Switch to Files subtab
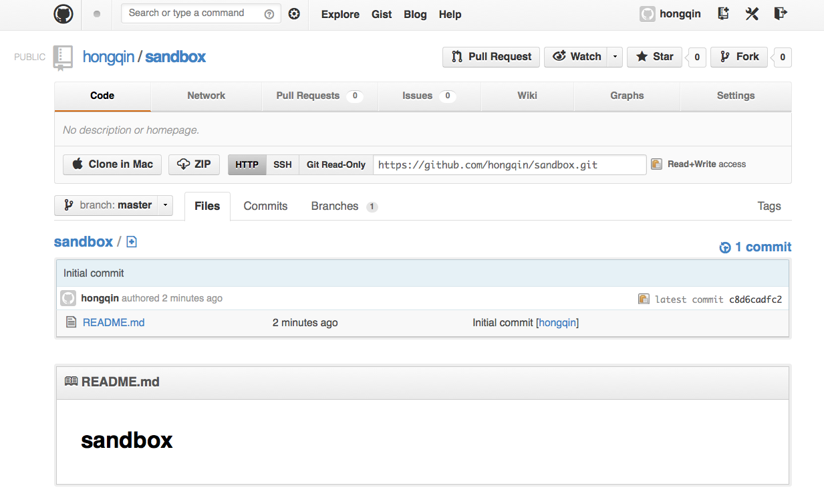 point(207,206)
